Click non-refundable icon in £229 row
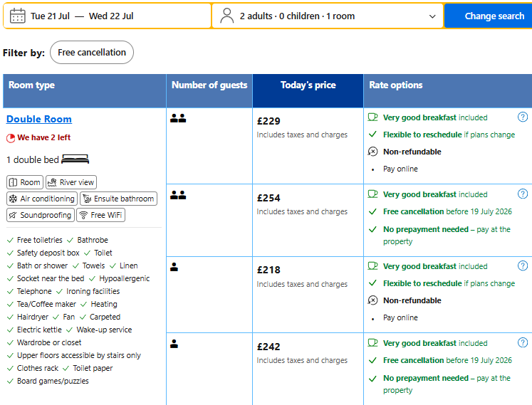The height and width of the screenshot is (405, 532). click(x=372, y=152)
